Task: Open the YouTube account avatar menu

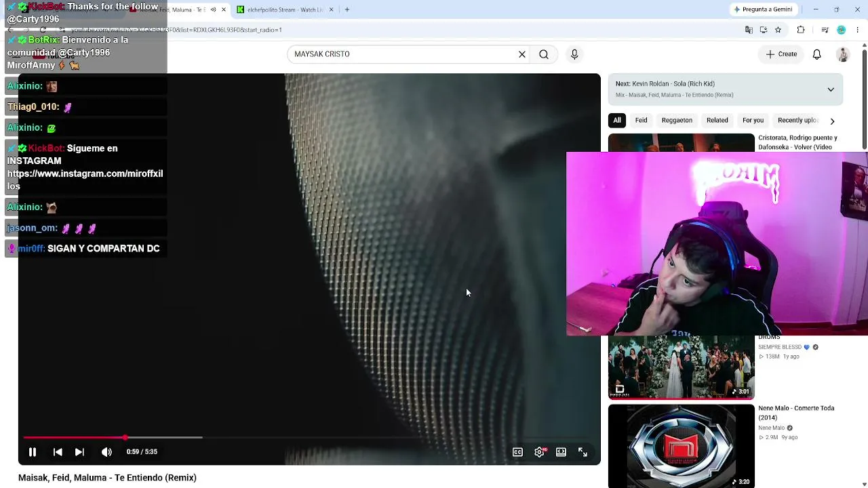Action: pyautogui.click(x=843, y=54)
